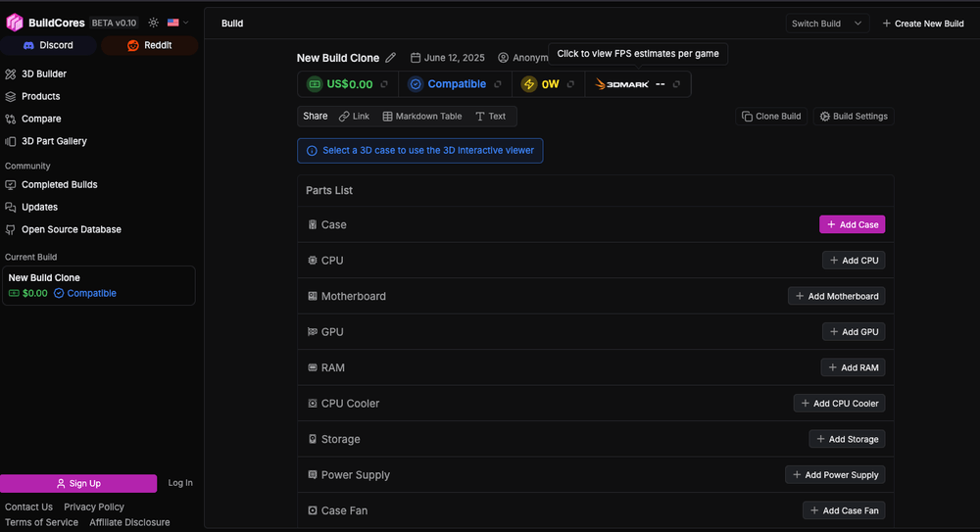Refresh the price estimate icon next to US$0.00
This screenshot has width=980, height=532.
(384, 84)
